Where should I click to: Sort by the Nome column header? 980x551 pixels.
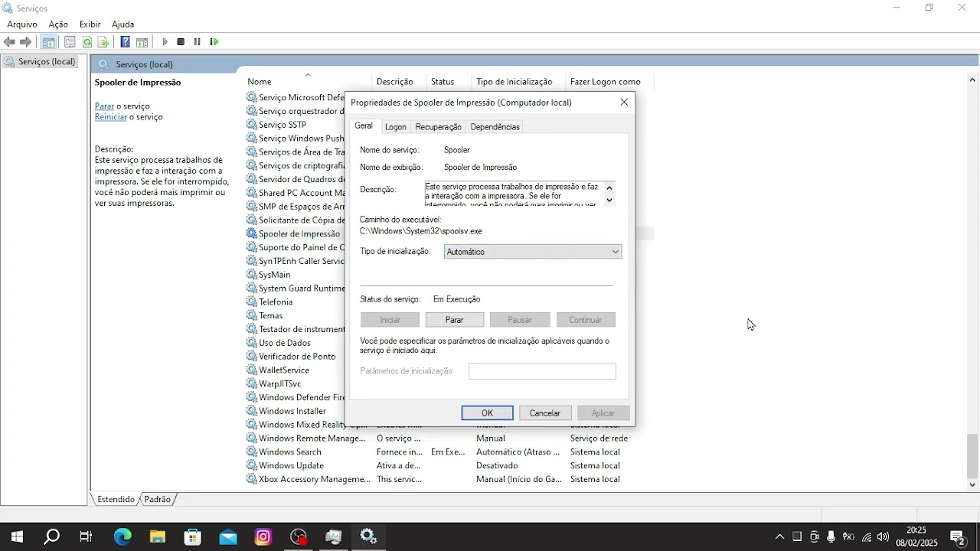308,81
